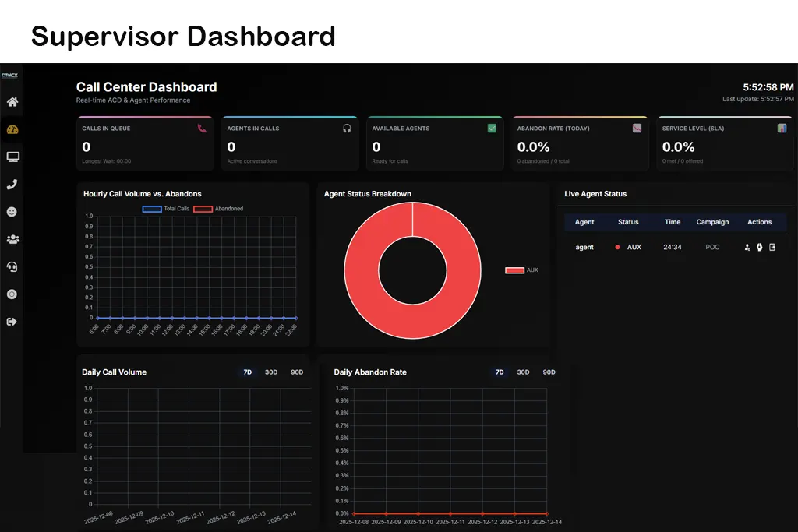
Task: Select the phone handset sidebar icon
Action: point(12,185)
